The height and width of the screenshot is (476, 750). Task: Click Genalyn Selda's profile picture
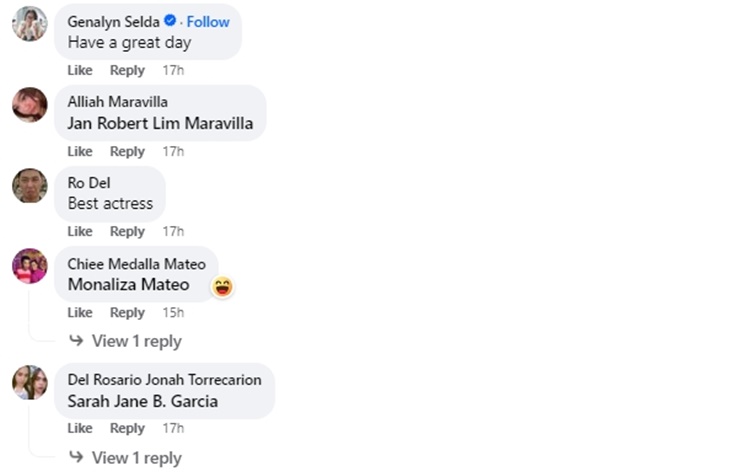tap(29, 23)
